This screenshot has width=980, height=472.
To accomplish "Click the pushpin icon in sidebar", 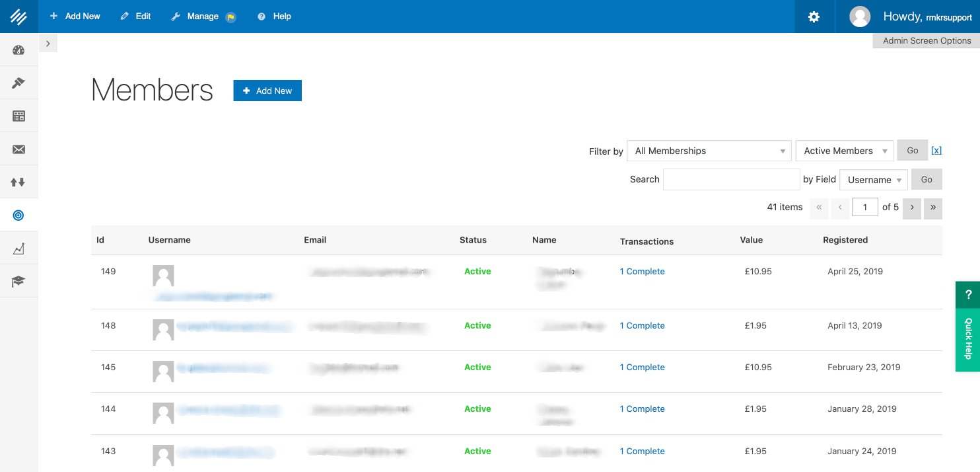I will click(18, 83).
